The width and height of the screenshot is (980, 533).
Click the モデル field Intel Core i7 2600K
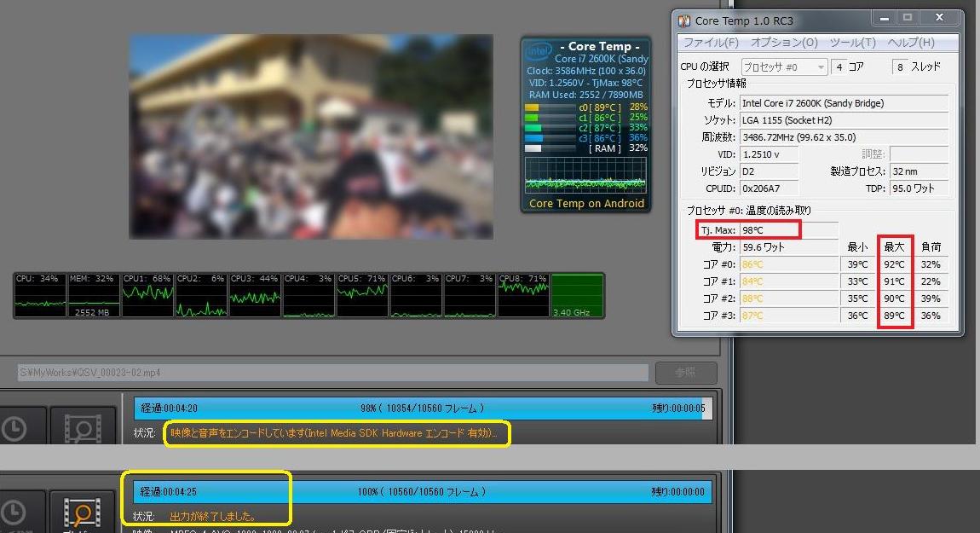[844, 103]
